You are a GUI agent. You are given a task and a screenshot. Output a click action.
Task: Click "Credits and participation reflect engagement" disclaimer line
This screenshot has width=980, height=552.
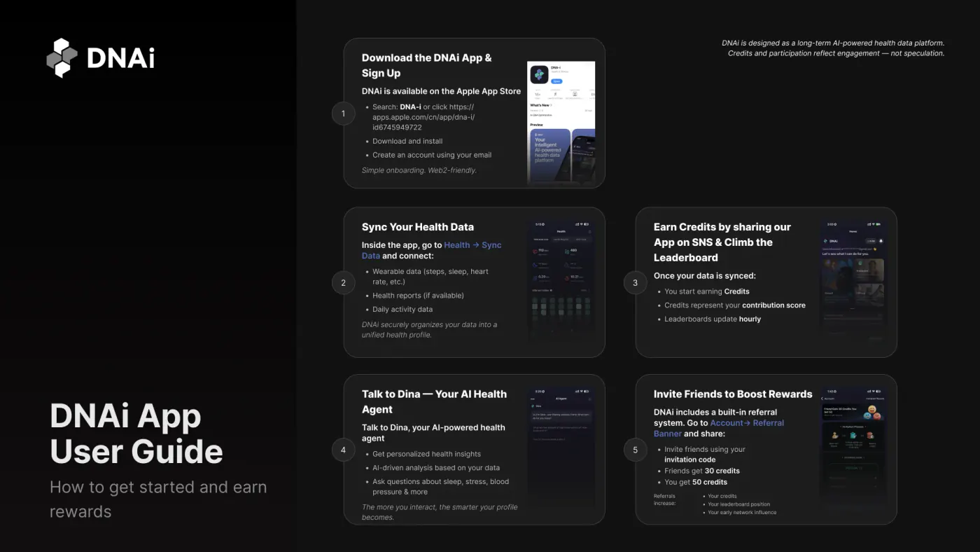(x=836, y=53)
